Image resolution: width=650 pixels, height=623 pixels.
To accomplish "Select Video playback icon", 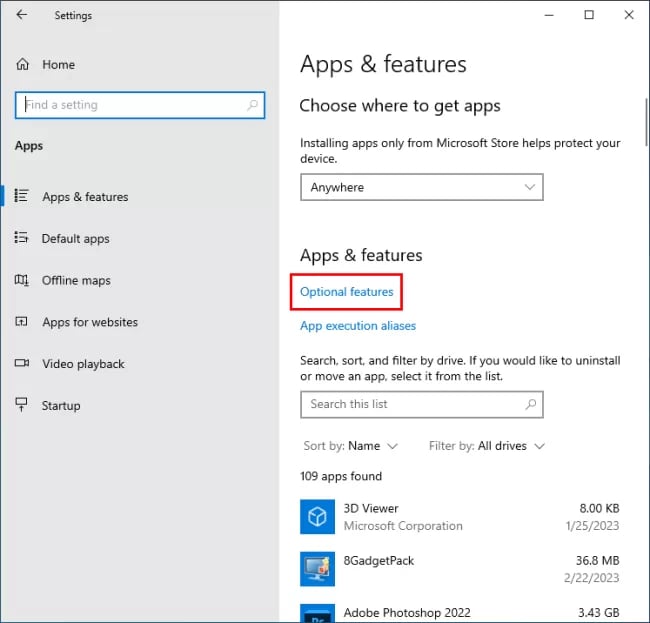I will click(x=22, y=363).
